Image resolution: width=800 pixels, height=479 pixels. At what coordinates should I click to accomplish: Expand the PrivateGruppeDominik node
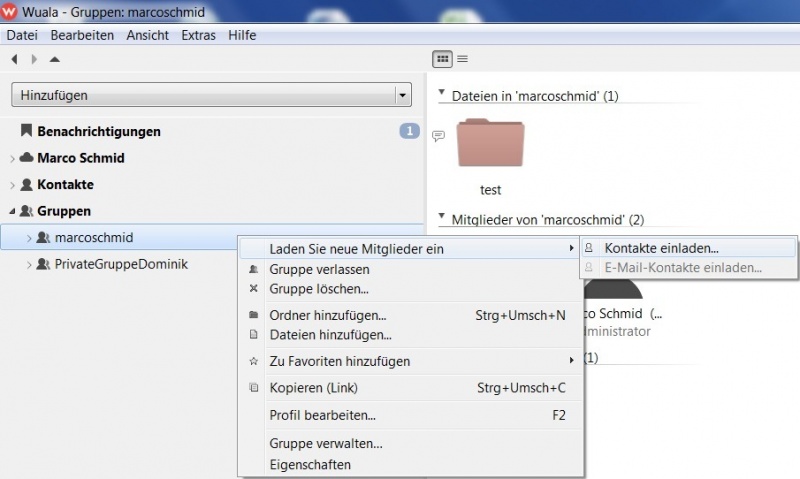click(29, 265)
